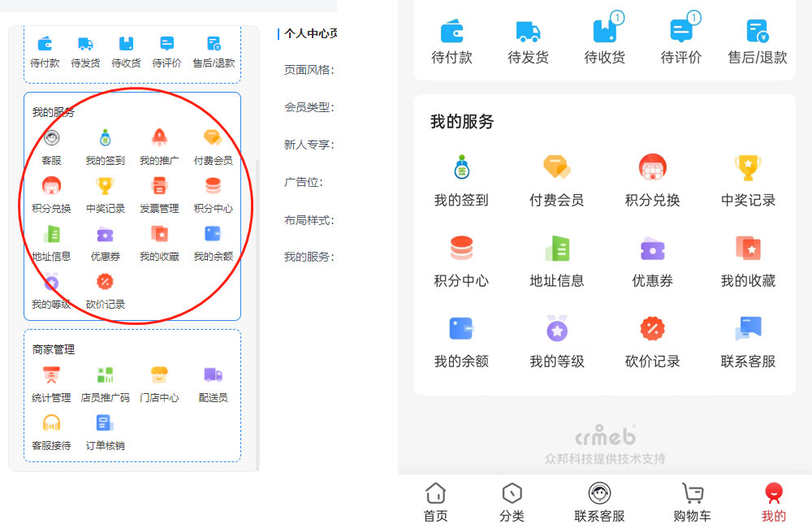Tap 优惠券 icon in the mobile preview

(653, 249)
